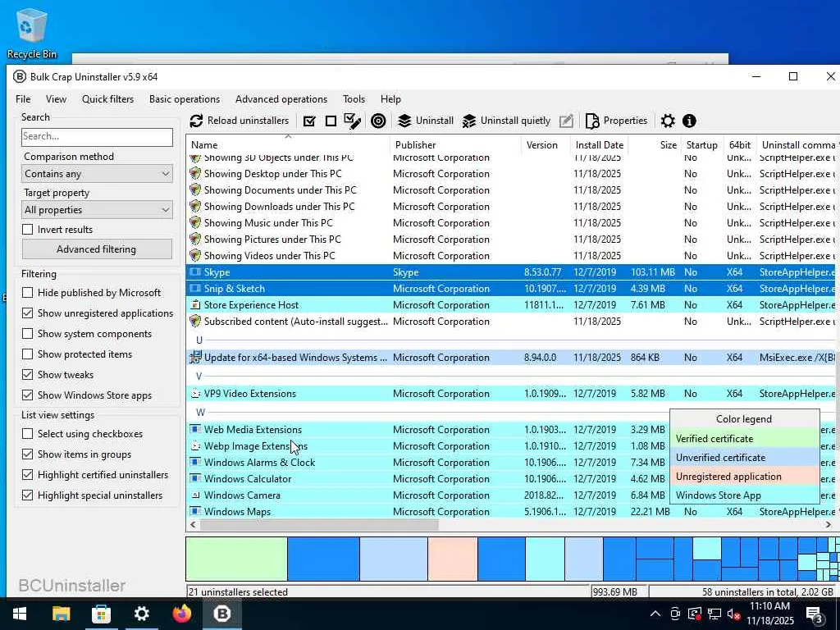Click the info circle toolbar icon
The image size is (840, 630).
pyautogui.click(x=689, y=121)
